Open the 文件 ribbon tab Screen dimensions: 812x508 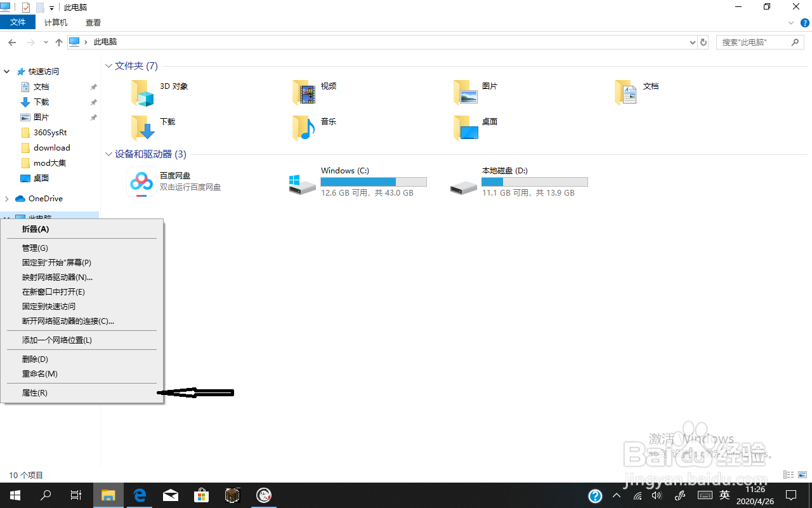click(x=18, y=22)
